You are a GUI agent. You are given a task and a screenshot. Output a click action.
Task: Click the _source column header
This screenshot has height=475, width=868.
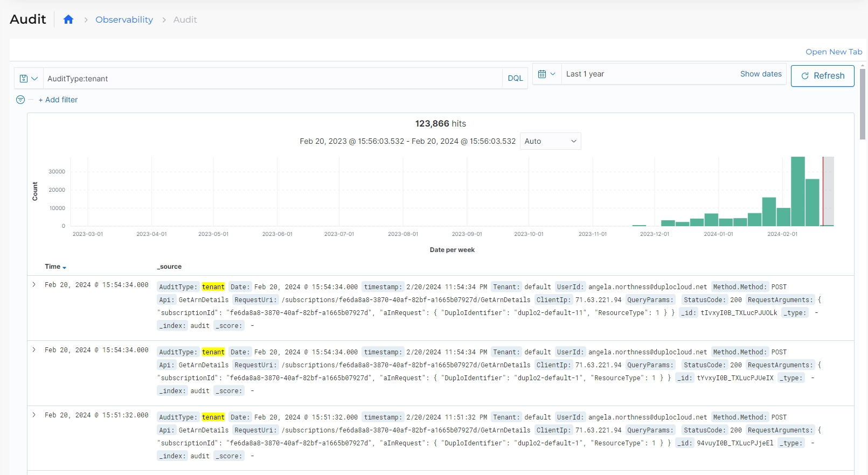[x=169, y=267]
